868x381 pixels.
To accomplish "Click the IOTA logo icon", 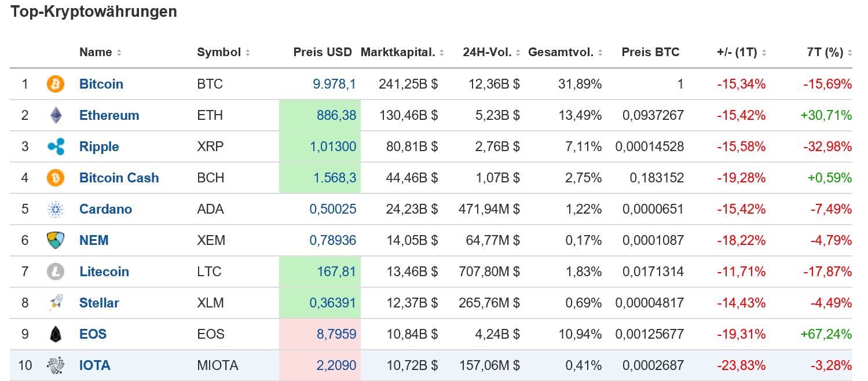I will [x=56, y=365].
